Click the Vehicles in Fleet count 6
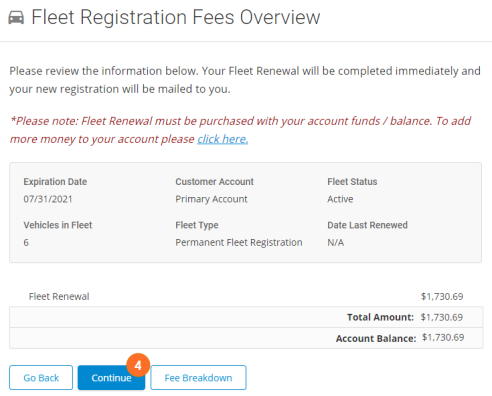The height and width of the screenshot is (396, 492). [x=26, y=242]
